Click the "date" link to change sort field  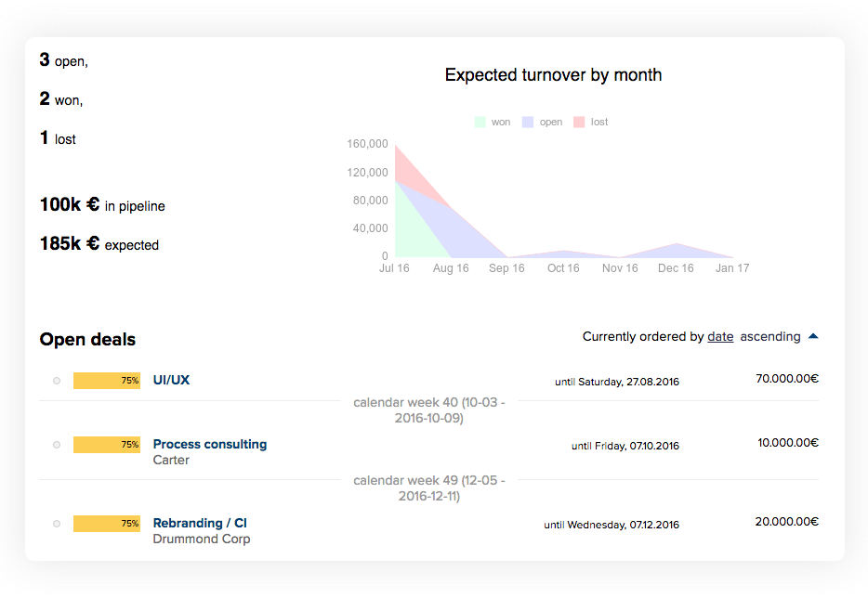click(720, 336)
